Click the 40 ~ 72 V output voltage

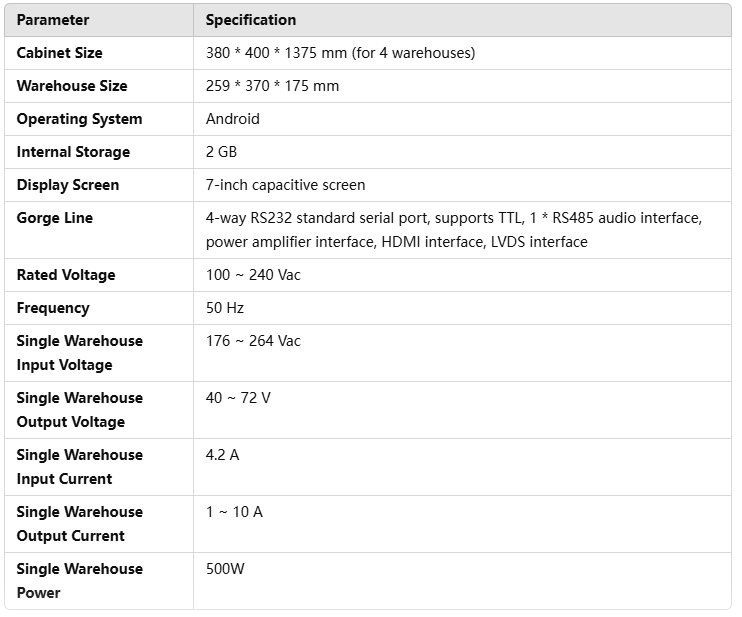238,398
